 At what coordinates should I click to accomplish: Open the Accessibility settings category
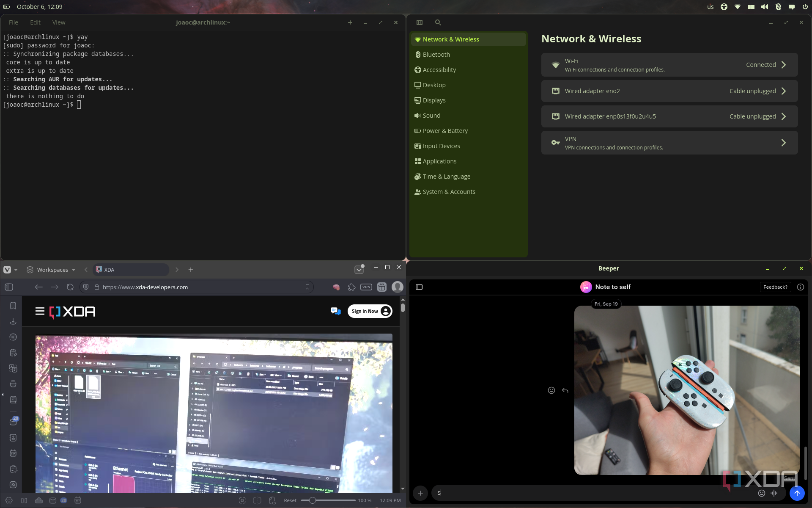468,70
